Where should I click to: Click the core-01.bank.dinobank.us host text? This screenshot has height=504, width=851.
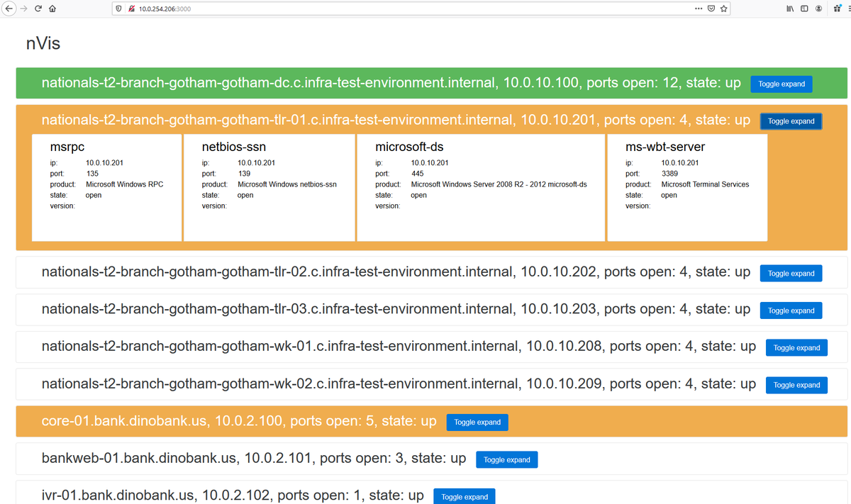point(125,421)
